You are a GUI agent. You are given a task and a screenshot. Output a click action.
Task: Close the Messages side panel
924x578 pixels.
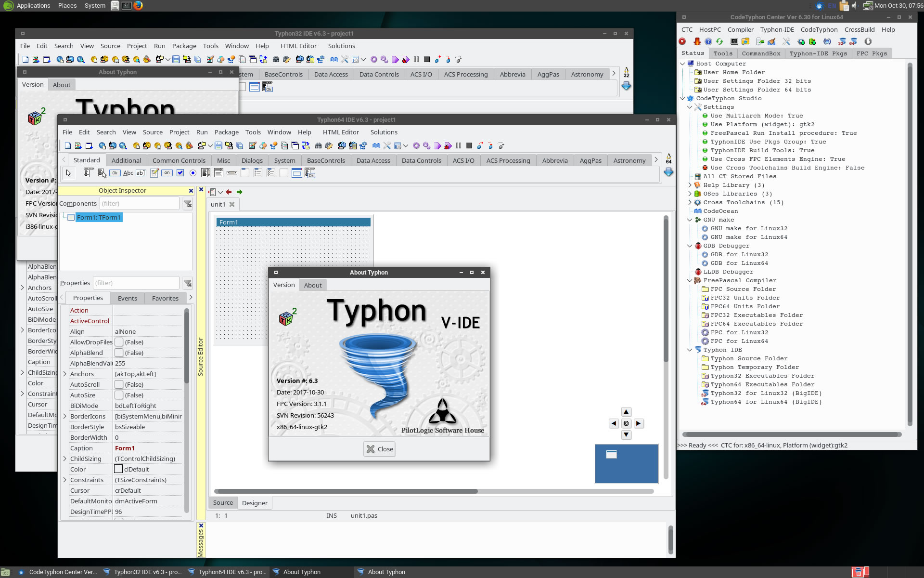click(201, 525)
